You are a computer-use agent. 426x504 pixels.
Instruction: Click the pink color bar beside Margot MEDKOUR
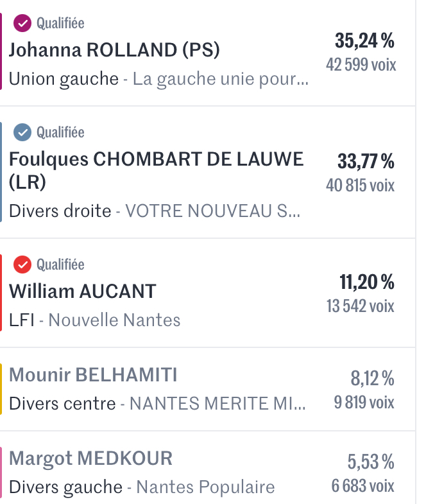coord(2,472)
